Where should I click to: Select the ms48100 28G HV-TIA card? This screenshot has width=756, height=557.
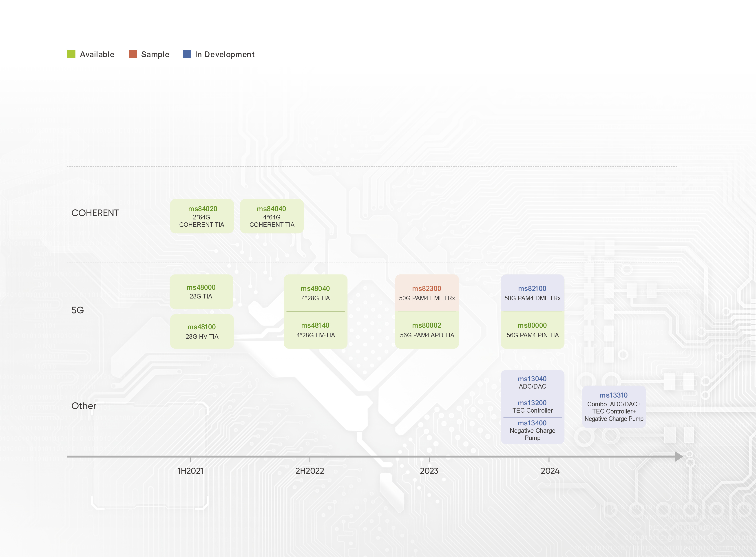tap(202, 332)
